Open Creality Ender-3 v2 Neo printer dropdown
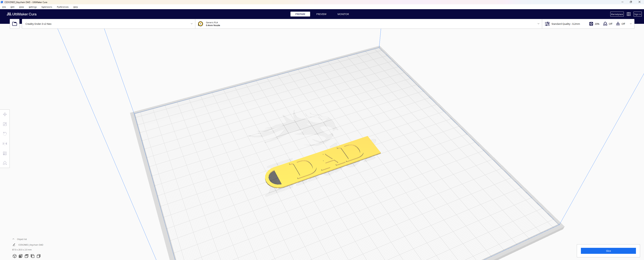 (108, 24)
